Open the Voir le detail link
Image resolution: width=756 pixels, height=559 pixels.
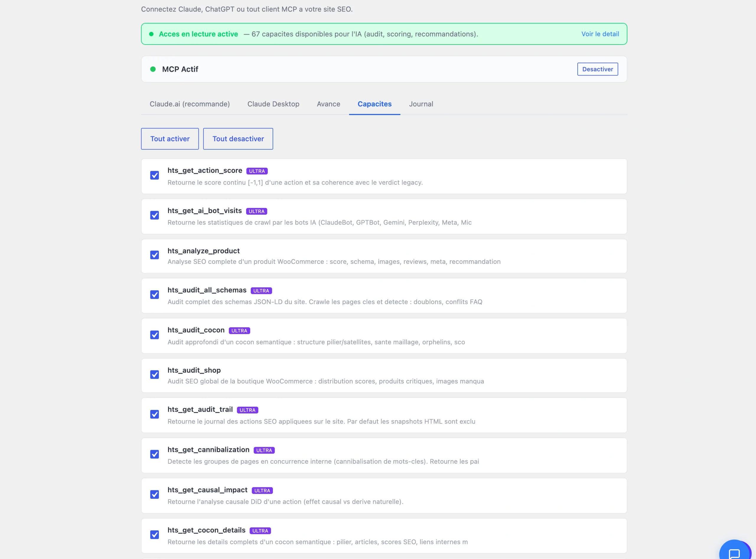pyautogui.click(x=600, y=34)
